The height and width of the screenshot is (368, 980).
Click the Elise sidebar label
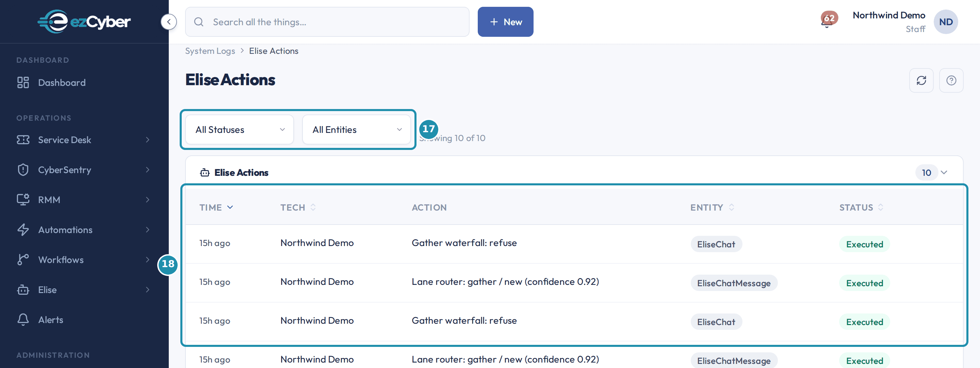[47, 290]
